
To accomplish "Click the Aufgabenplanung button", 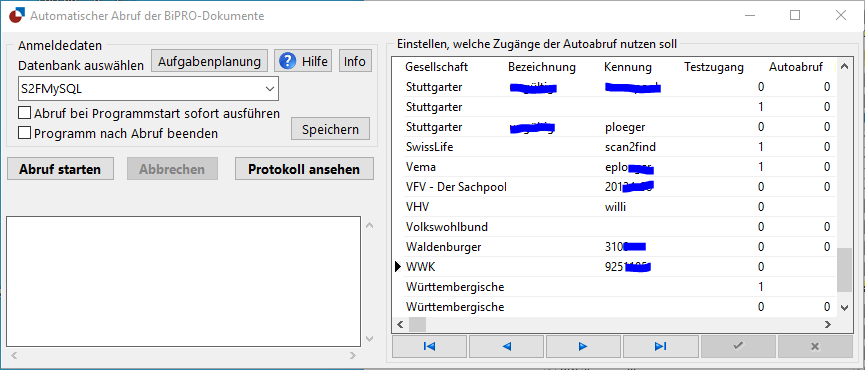I will tap(210, 61).
